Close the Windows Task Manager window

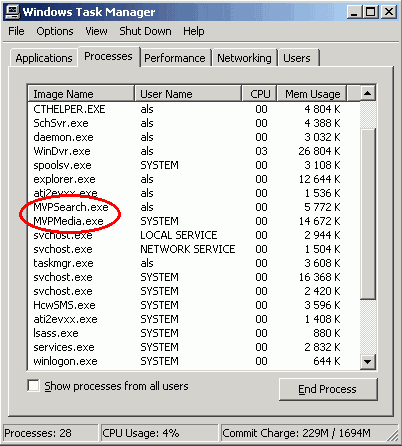pos(388,12)
